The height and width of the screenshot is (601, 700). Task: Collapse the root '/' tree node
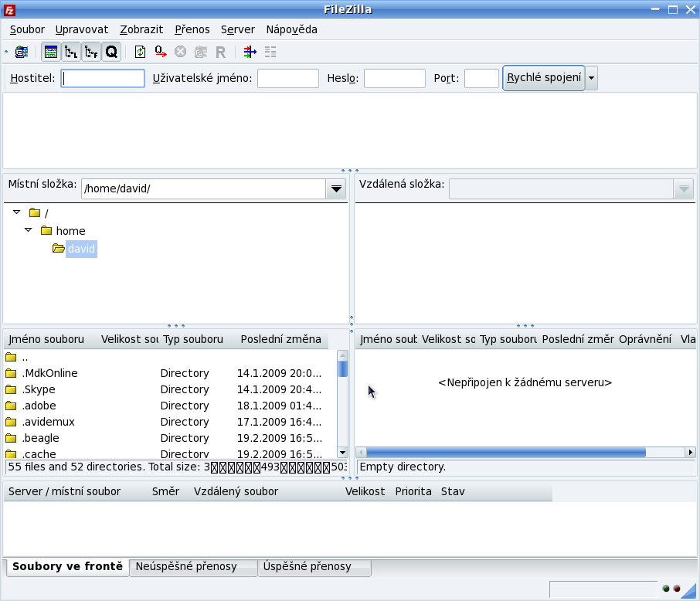coord(16,212)
